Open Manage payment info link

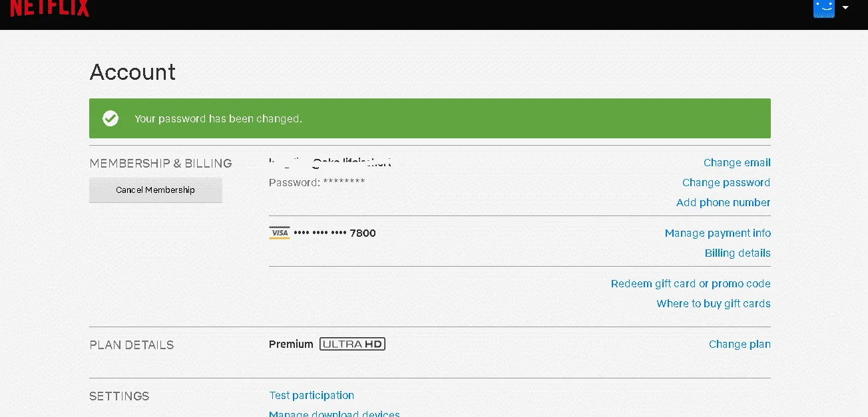pyautogui.click(x=718, y=233)
